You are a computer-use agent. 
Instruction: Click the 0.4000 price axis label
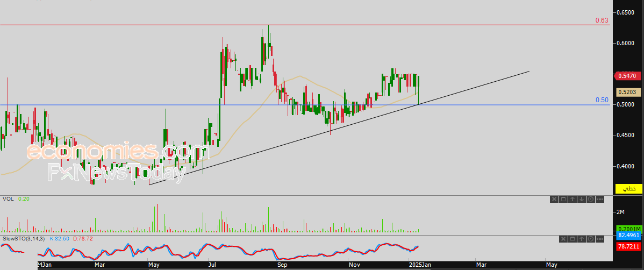(x=627, y=166)
